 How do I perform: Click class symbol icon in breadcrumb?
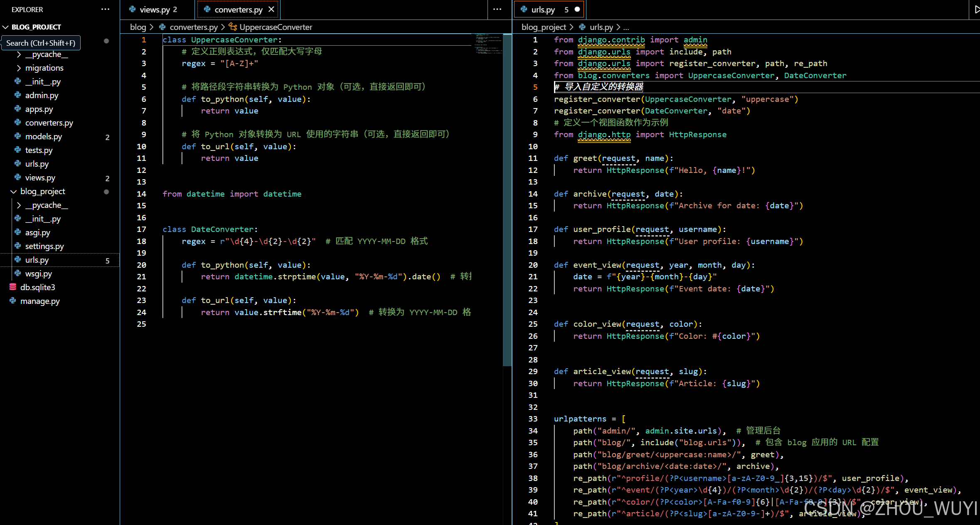(233, 27)
